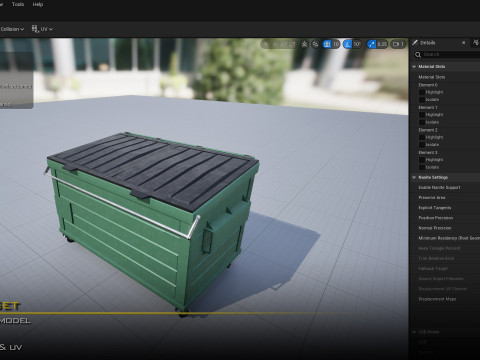Click the Details pencil icon

(415, 42)
